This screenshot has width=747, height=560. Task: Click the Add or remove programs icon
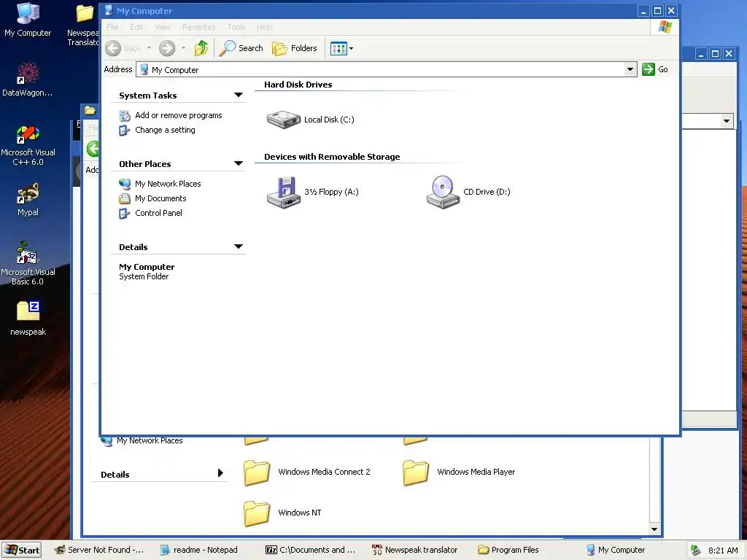[124, 116]
